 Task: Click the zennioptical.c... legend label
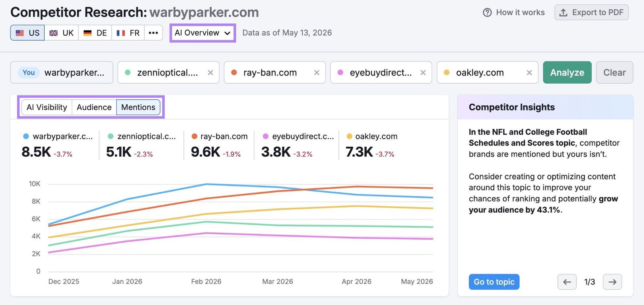click(x=147, y=136)
